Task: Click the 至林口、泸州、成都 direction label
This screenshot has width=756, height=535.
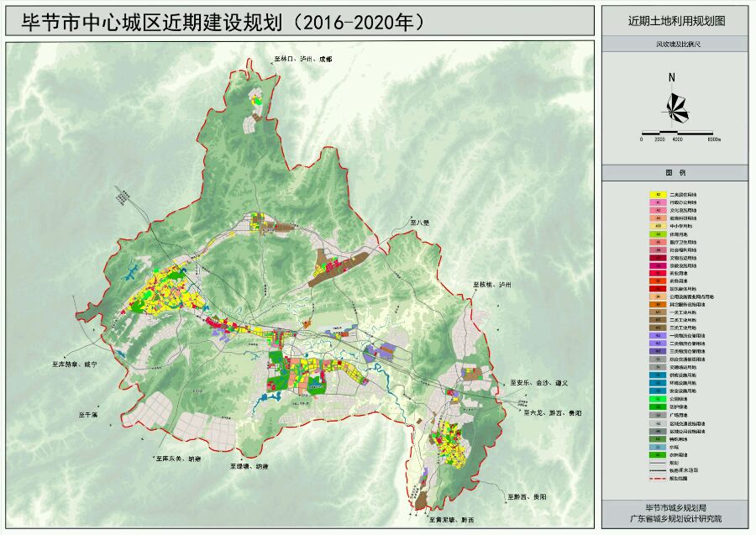Action: [x=302, y=60]
